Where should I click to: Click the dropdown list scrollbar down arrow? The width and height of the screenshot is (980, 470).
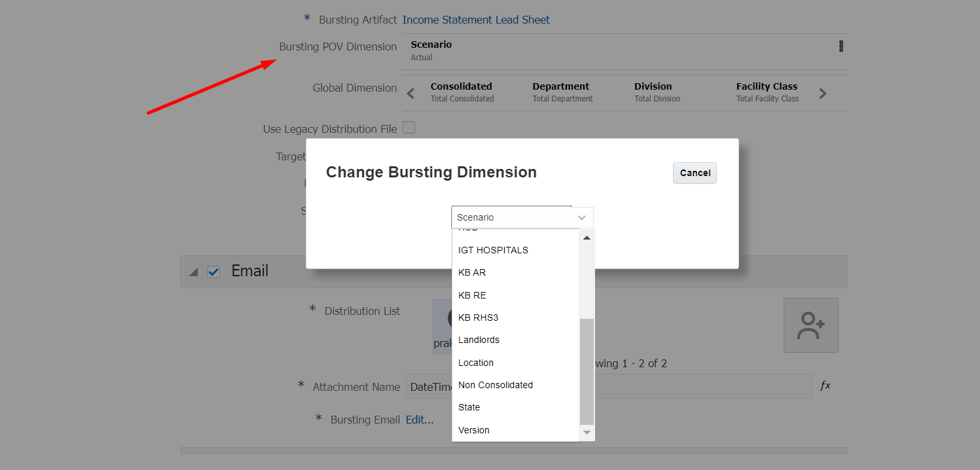[x=587, y=433]
